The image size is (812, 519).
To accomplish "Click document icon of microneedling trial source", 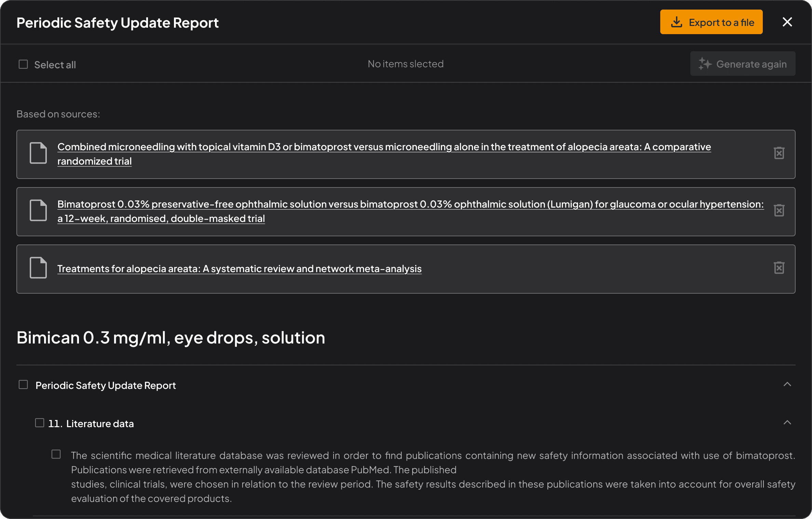I will pos(38,153).
